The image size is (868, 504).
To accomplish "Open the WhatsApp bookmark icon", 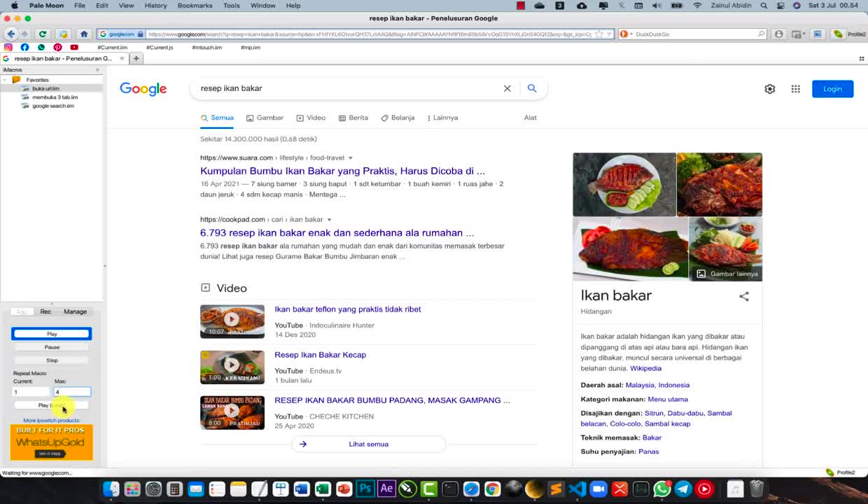I will [41, 48].
